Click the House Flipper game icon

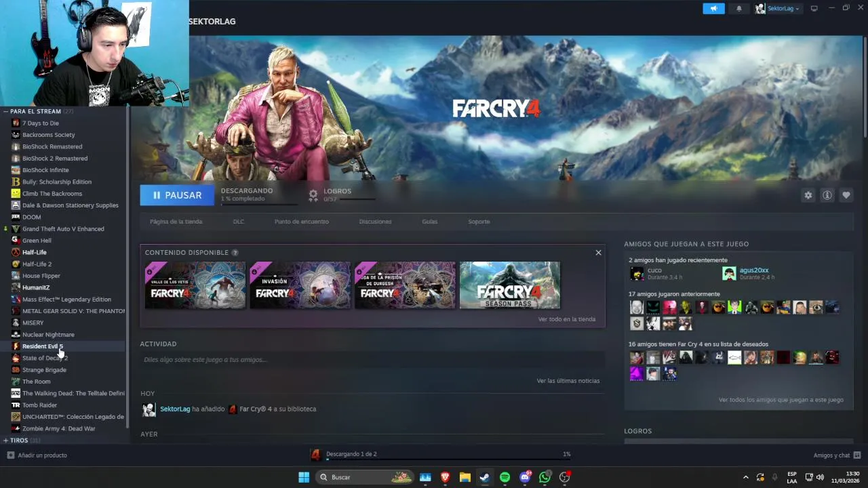pos(16,276)
